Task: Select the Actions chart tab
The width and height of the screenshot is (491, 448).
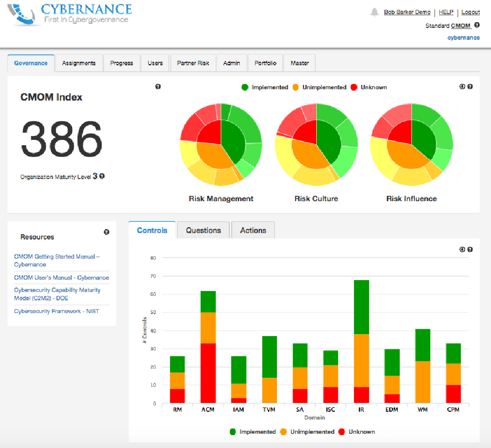Action: [x=253, y=230]
